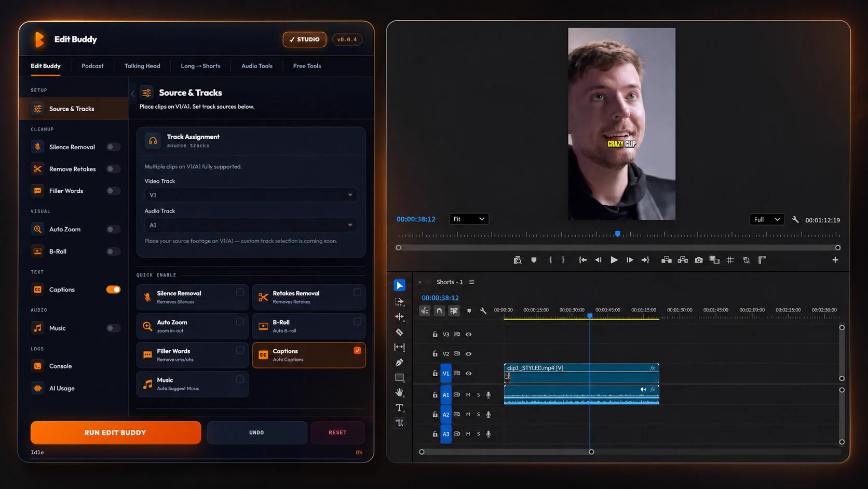Select the Type tool
The width and height of the screenshot is (868, 489).
click(x=399, y=408)
